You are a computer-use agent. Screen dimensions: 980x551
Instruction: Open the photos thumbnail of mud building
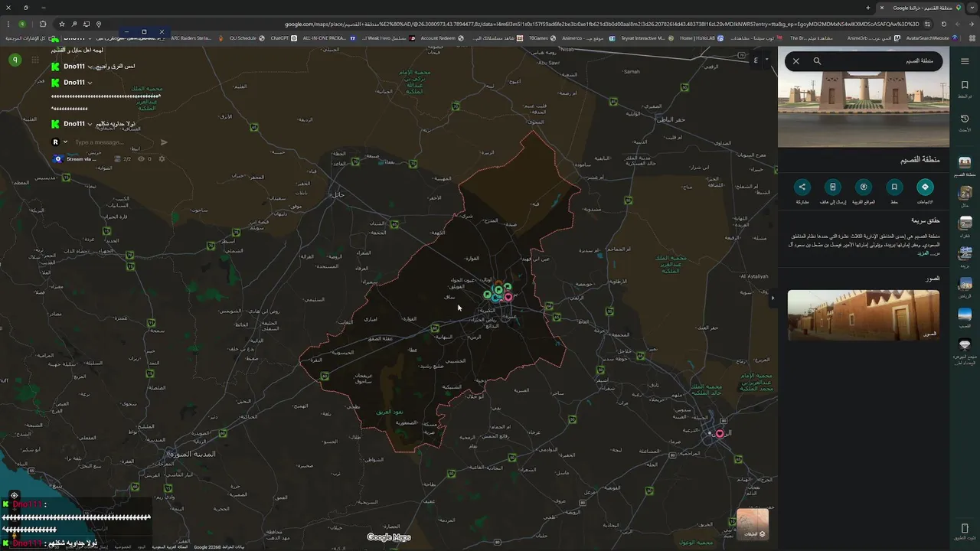(864, 315)
